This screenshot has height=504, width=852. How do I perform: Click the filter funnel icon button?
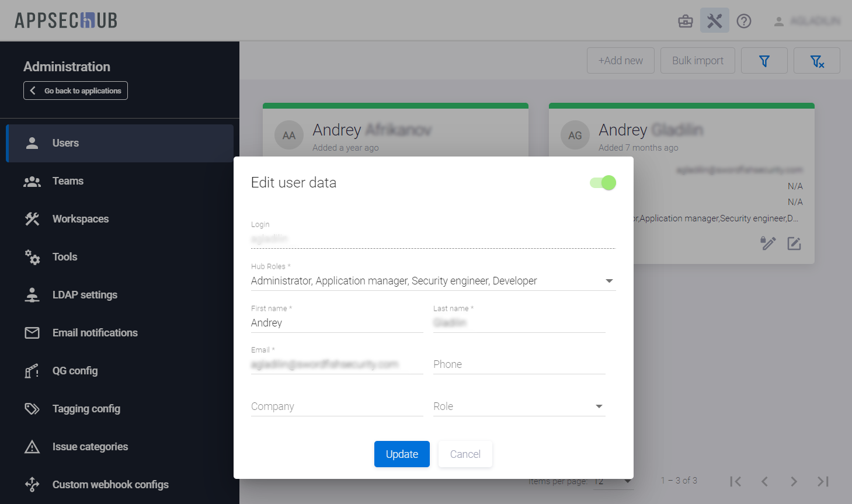pos(764,61)
